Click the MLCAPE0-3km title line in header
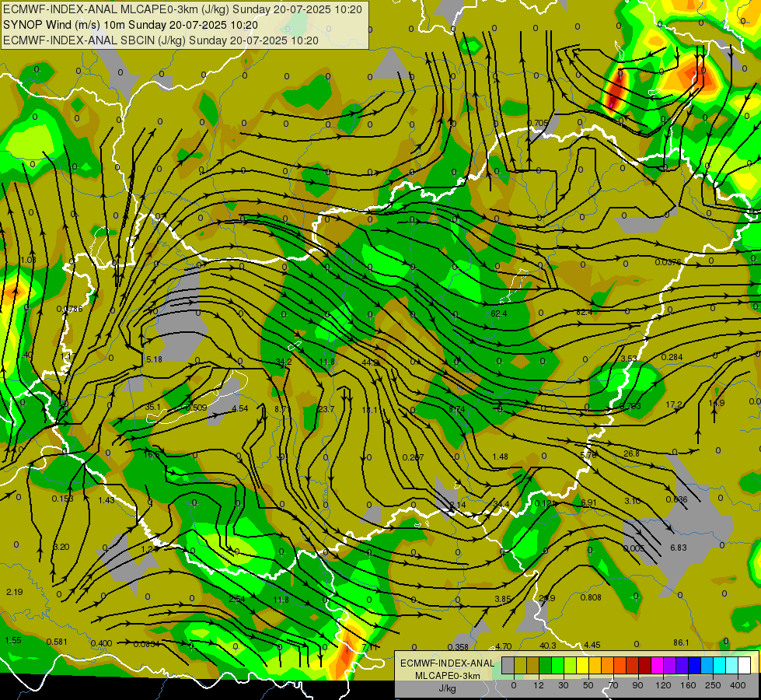The image size is (761, 700). click(x=183, y=9)
